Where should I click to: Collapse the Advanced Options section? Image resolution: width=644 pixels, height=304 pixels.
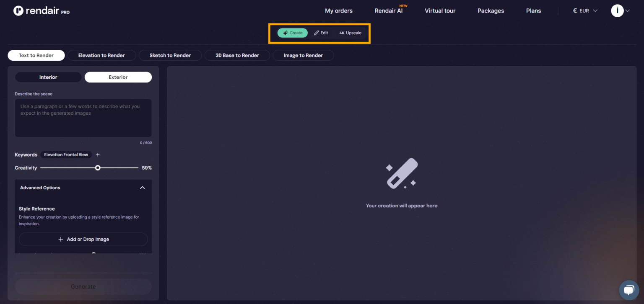point(142,188)
